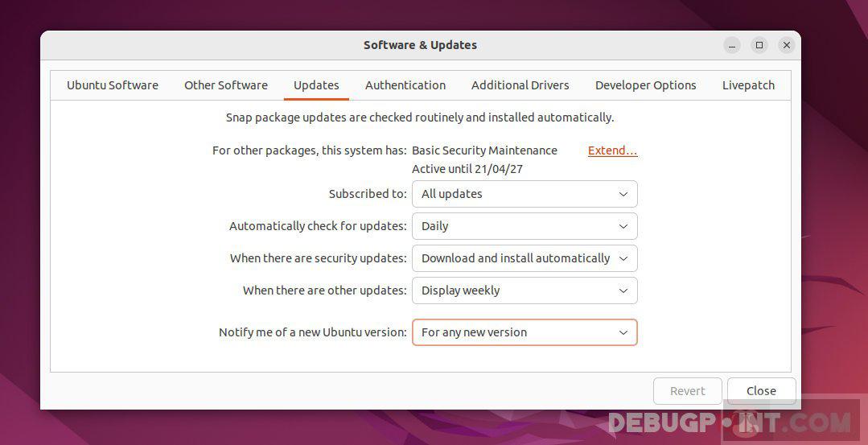Open the Additional Drivers tab
This screenshot has height=445, width=868.
[x=520, y=85]
